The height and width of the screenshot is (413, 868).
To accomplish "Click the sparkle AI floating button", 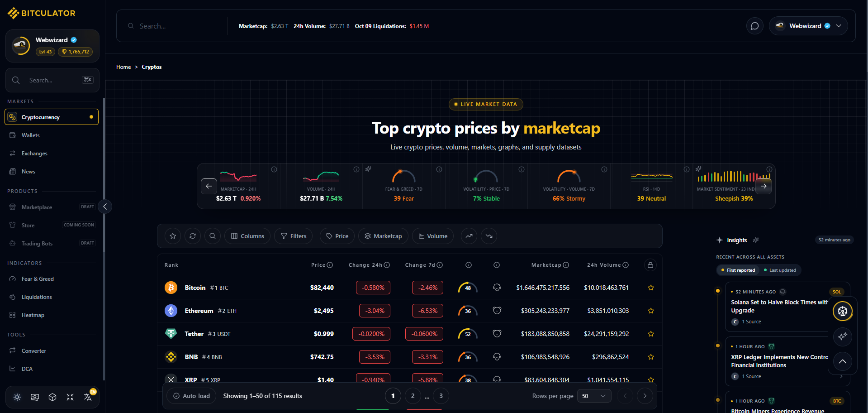I will [x=842, y=336].
